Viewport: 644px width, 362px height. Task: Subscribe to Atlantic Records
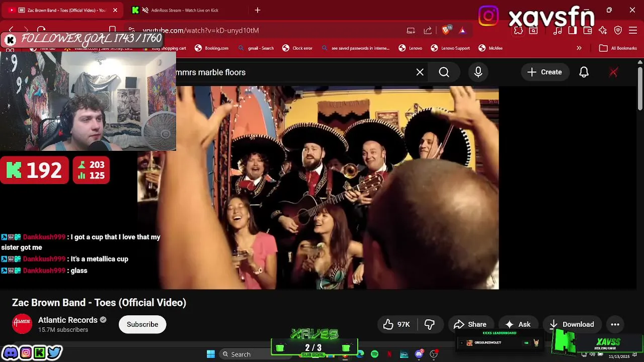(142, 324)
